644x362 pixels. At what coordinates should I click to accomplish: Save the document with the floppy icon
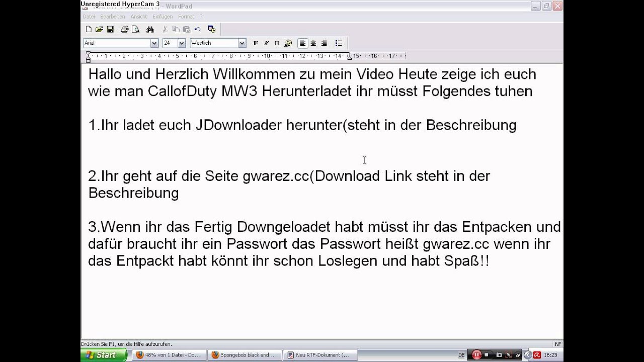(110, 30)
